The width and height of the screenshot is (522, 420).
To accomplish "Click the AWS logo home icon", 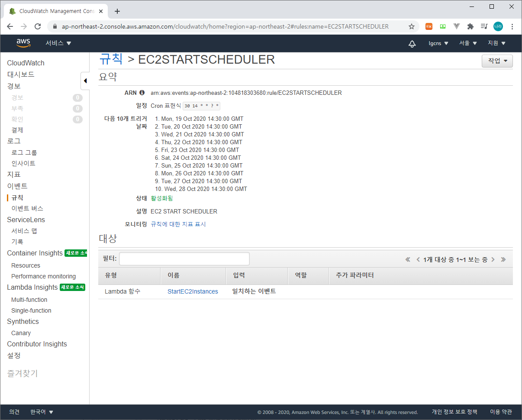I will pos(23,43).
